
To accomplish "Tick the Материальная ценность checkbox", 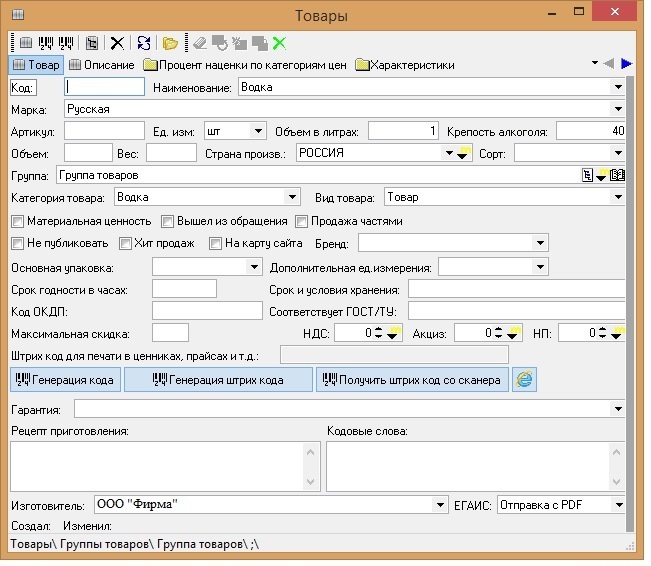I will click(17, 221).
